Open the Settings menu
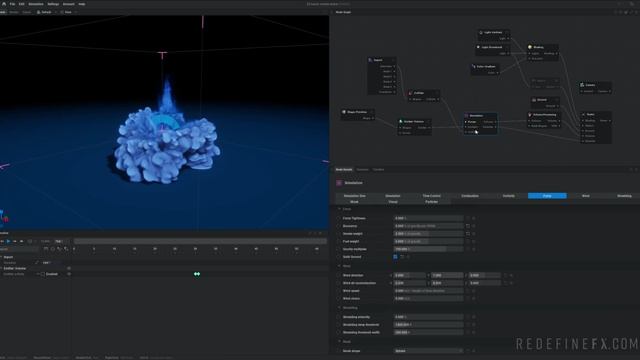 (53, 4)
